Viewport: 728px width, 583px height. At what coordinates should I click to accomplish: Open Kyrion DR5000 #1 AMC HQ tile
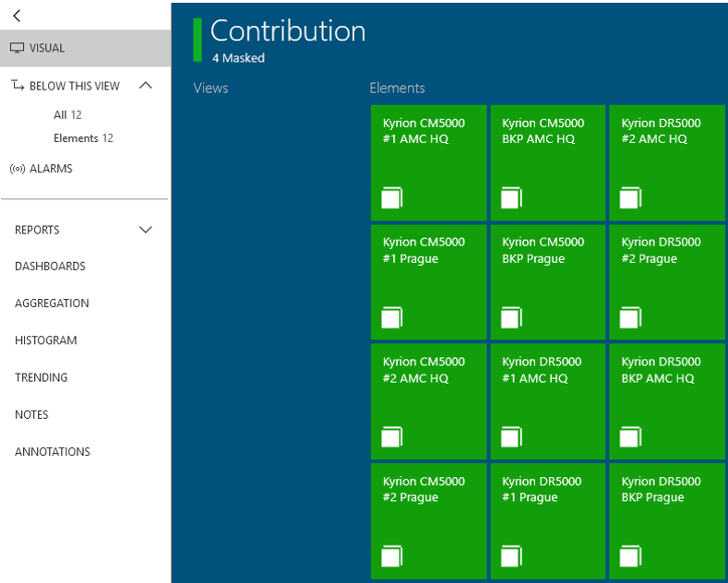(x=548, y=401)
